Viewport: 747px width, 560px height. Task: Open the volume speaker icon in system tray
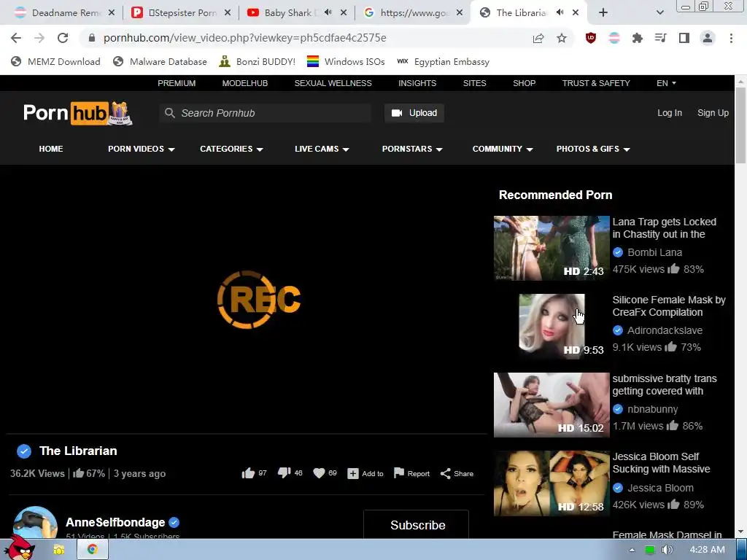click(x=667, y=550)
